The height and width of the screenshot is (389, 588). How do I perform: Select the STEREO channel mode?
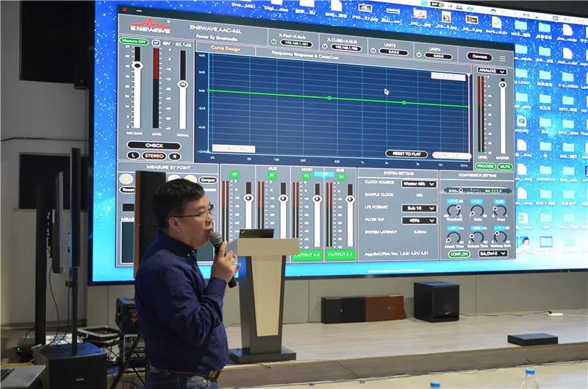(x=154, y=155)
